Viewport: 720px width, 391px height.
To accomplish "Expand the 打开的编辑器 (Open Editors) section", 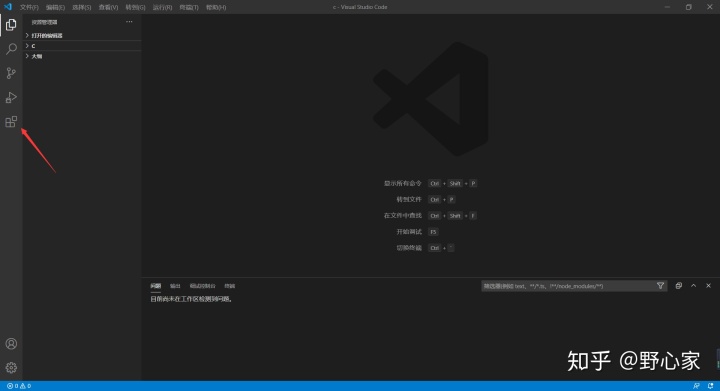I will [x=83, y=35].
